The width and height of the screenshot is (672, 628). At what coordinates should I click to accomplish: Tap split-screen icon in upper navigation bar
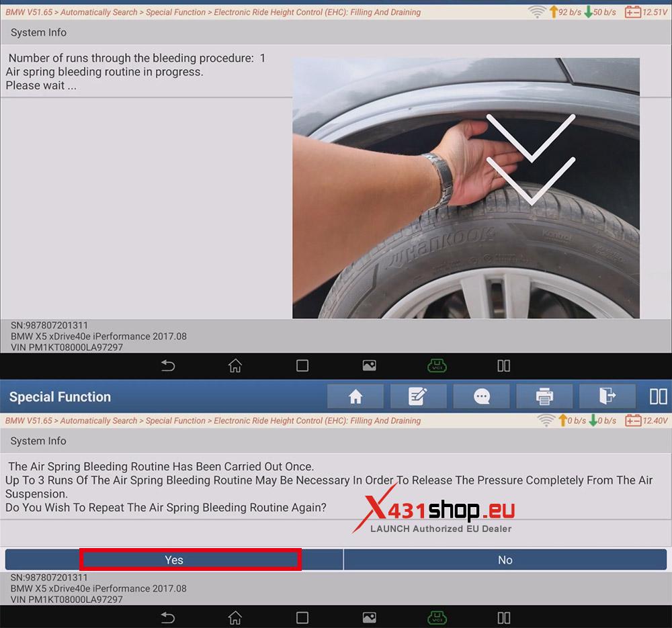[503, 365]
